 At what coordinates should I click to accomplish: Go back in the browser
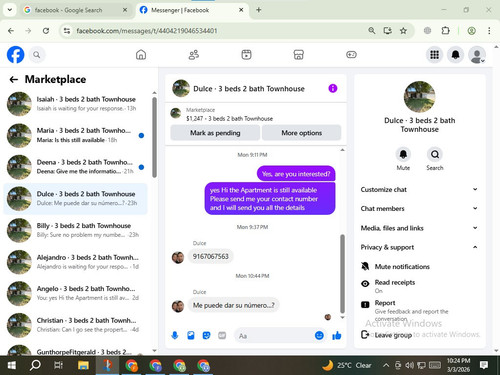(11, 31)
